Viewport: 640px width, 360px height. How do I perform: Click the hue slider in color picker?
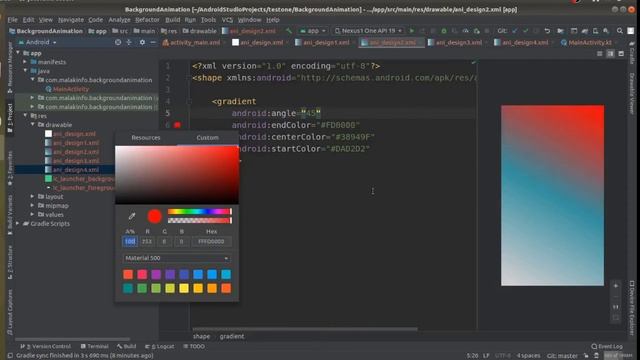pyautogui.click(x=200, y=211)
